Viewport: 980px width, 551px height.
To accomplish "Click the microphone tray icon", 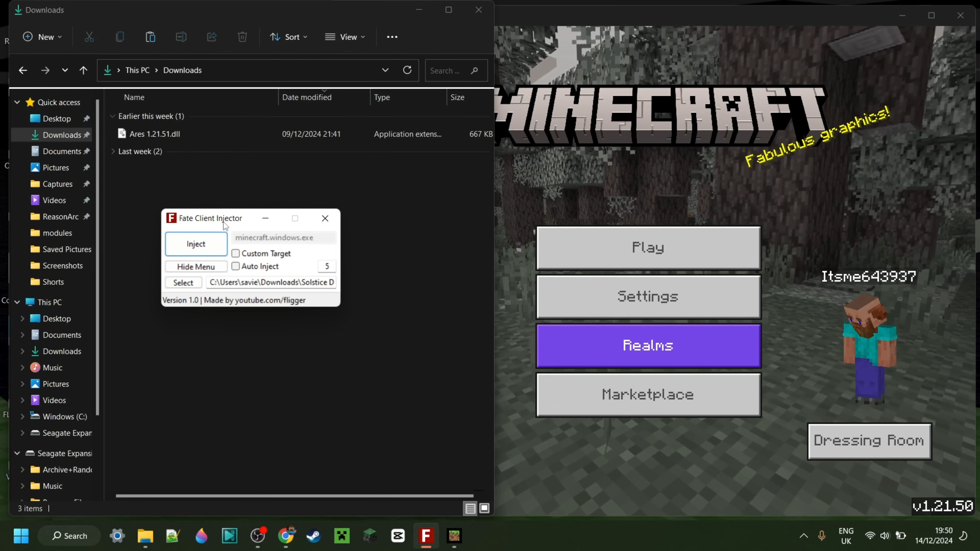I will click(x=822, y=536).
